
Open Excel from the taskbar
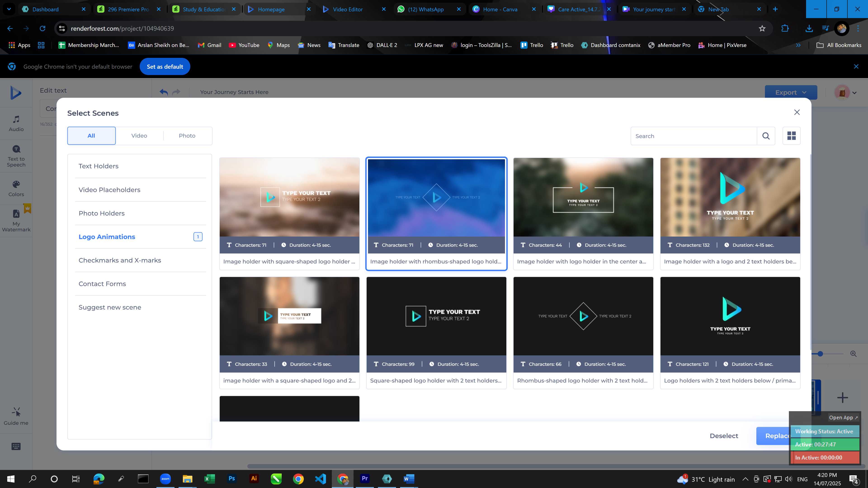(209, 479)
